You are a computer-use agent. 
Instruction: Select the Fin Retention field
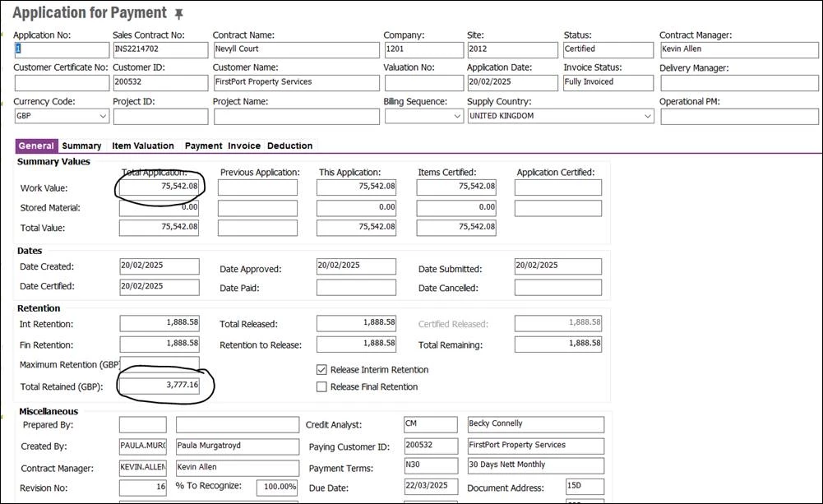coord(160,344)
